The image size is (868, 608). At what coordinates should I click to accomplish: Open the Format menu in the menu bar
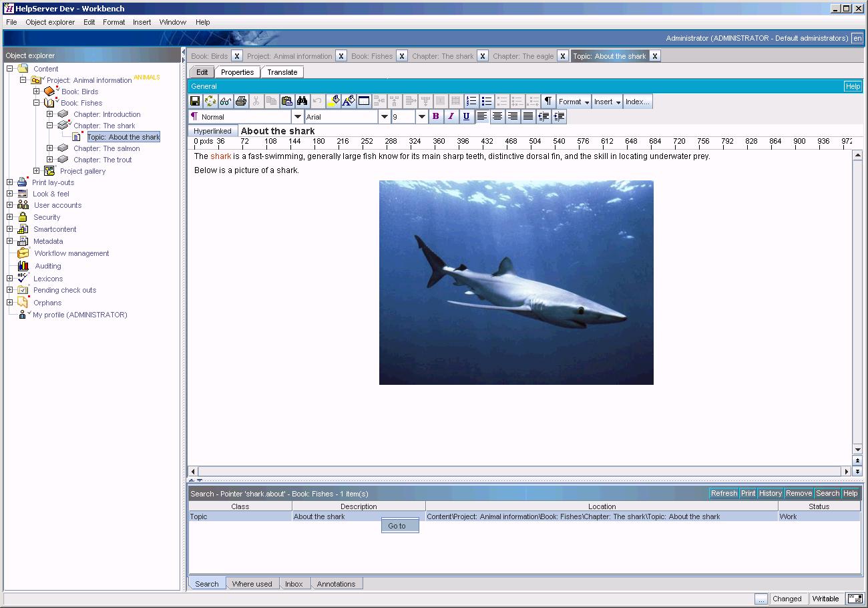(114, 22)
